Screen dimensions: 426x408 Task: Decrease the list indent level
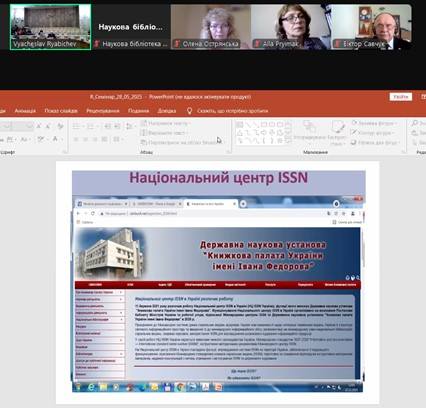pyautogui.click(x=108, y=126)
